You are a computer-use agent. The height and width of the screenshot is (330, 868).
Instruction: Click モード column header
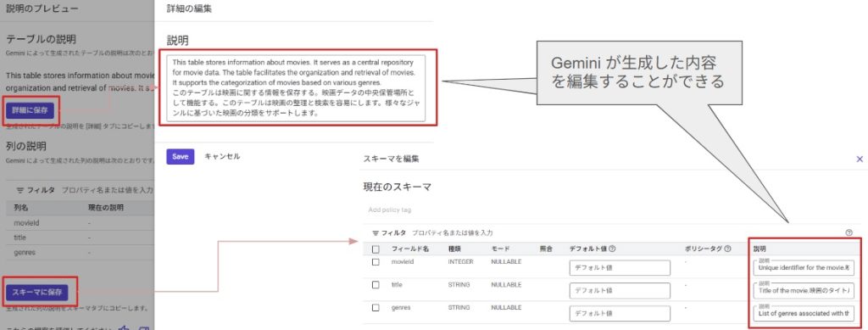click(x=500, y=249)
